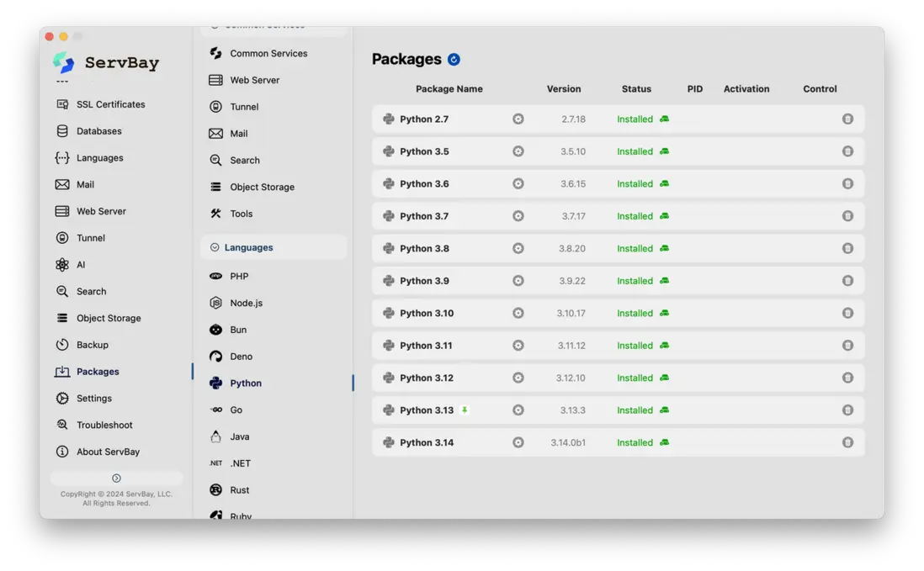The width and height of the screenshot is (924, 571).
Task: Delete the Python 2.7 package
Action: coord(847,119)
